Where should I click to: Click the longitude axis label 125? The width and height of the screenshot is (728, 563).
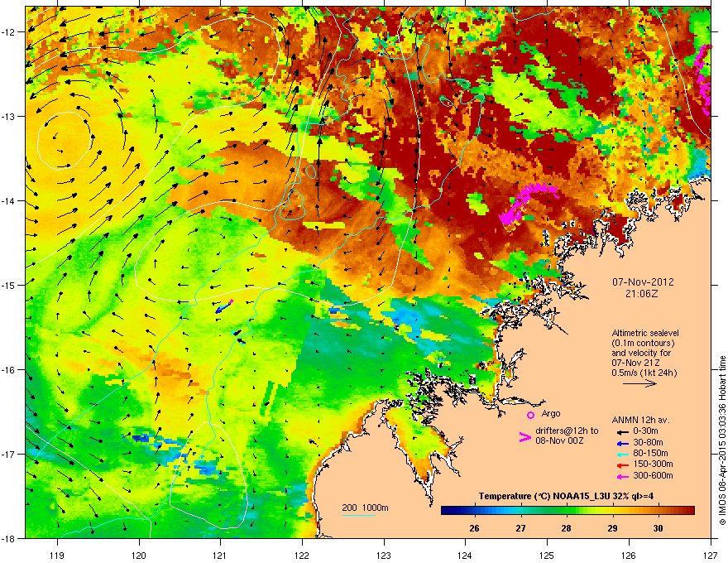(547, 555)
